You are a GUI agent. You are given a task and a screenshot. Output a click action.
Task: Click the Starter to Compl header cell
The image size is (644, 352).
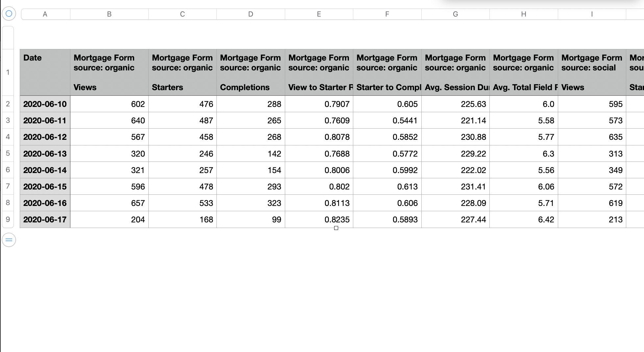tap(387, 72)
